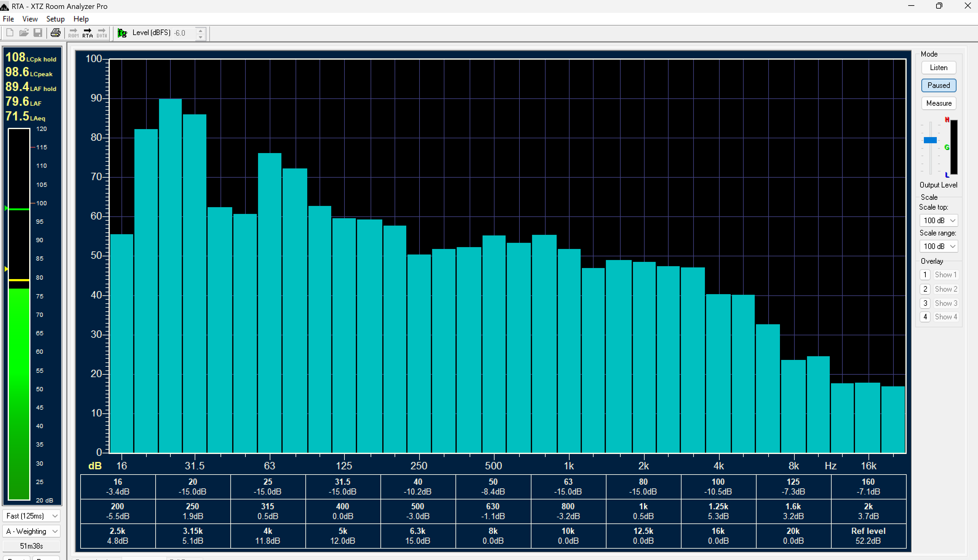978x560 pixels.
Task: Toggle overlay slot 1 button
Action: click(925, 274)
